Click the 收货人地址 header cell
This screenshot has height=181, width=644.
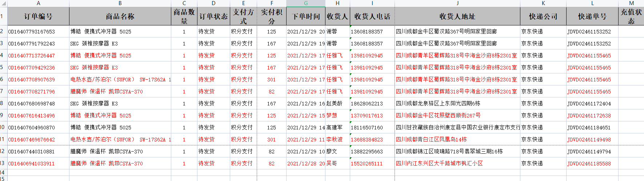pyautogui.click(x=457, y=16)
